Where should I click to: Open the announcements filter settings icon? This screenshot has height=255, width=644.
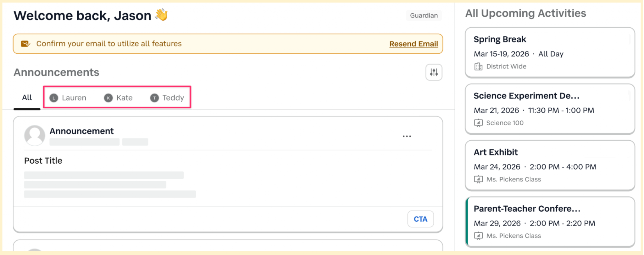pos(434,72)
